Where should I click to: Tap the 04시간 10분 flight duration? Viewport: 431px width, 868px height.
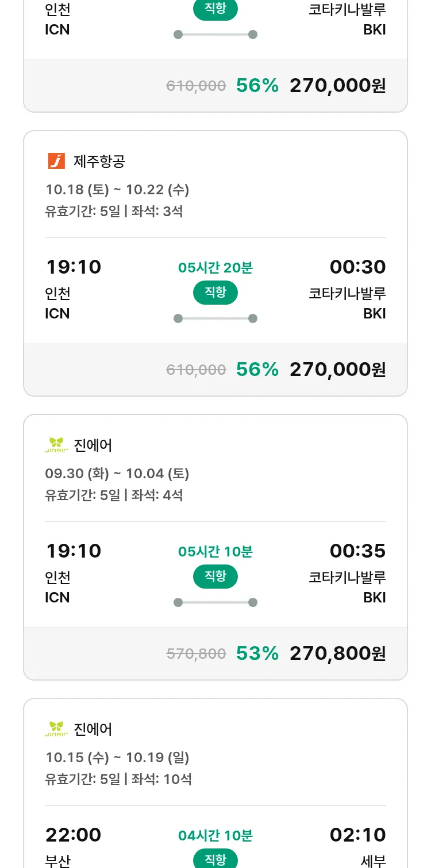tap(215, 835)
